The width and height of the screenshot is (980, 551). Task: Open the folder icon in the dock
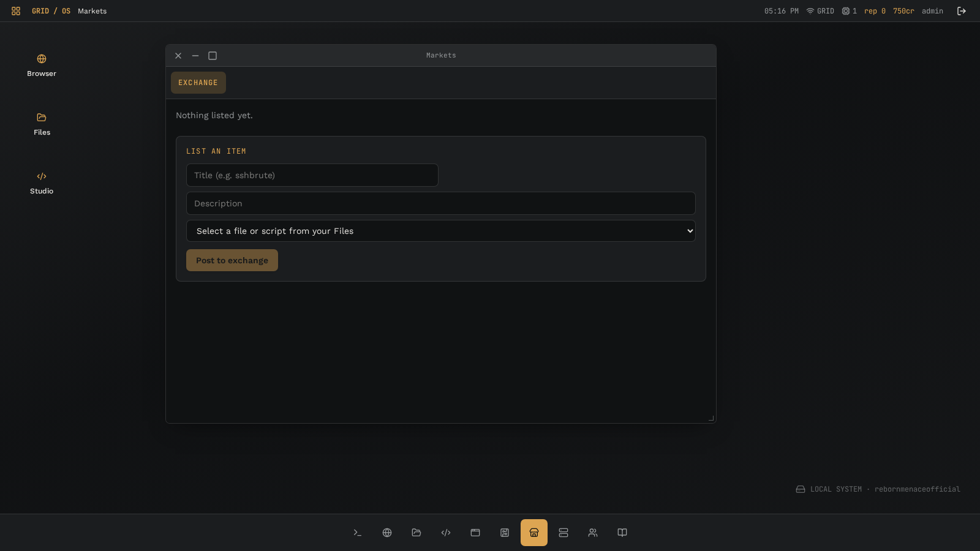417,533
